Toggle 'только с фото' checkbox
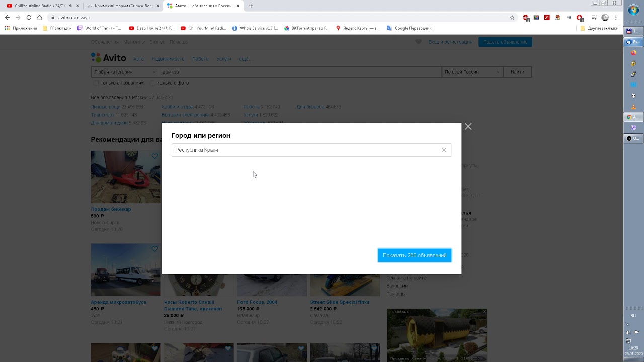Viewport: 644px width, 362px height. (x=152, y=83)
